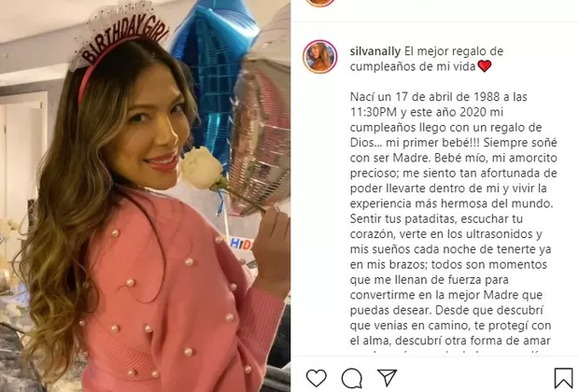Like the post with the heart icon
This screenshot has height=392, width=579.
click(x=317, y=378)
